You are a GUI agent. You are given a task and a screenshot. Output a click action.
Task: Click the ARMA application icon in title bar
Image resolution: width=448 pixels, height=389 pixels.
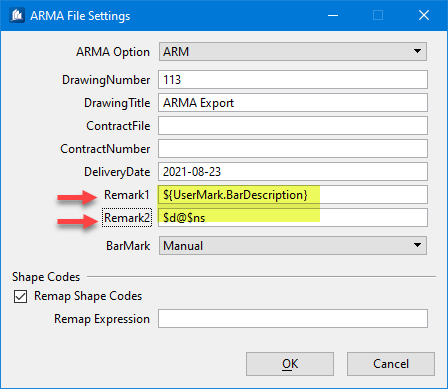coord(17,15)
